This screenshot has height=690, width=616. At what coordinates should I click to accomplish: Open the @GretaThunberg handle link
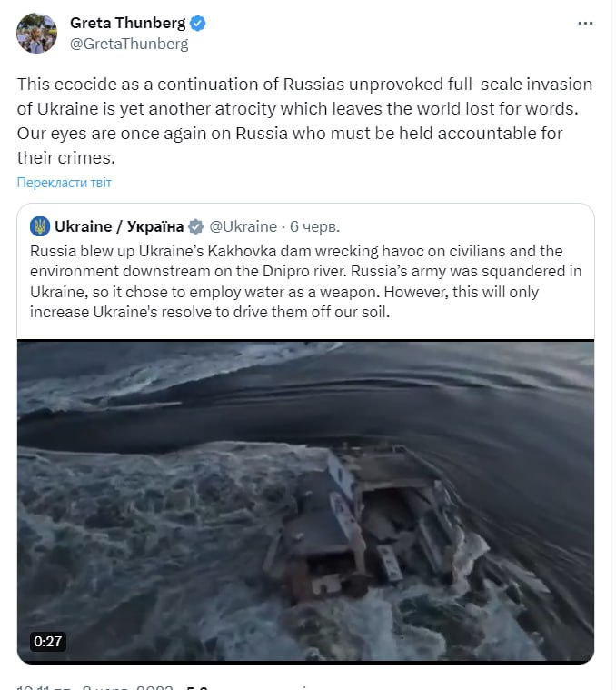point(129,44)
